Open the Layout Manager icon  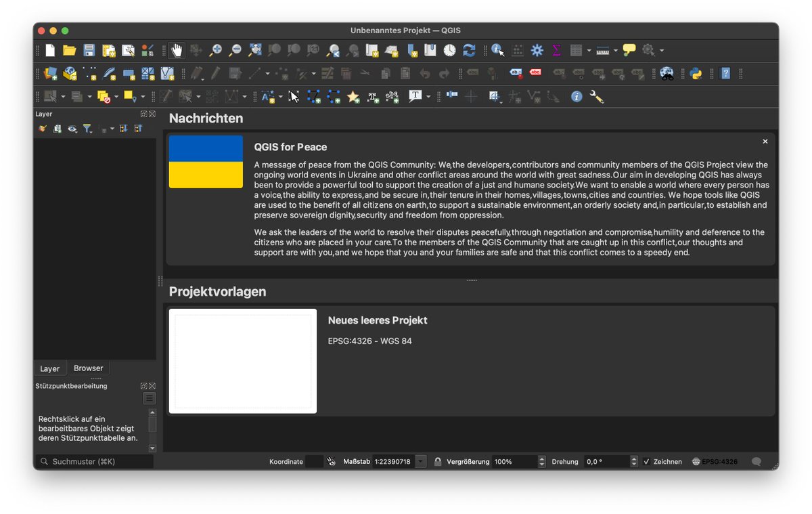click(128, 50)
